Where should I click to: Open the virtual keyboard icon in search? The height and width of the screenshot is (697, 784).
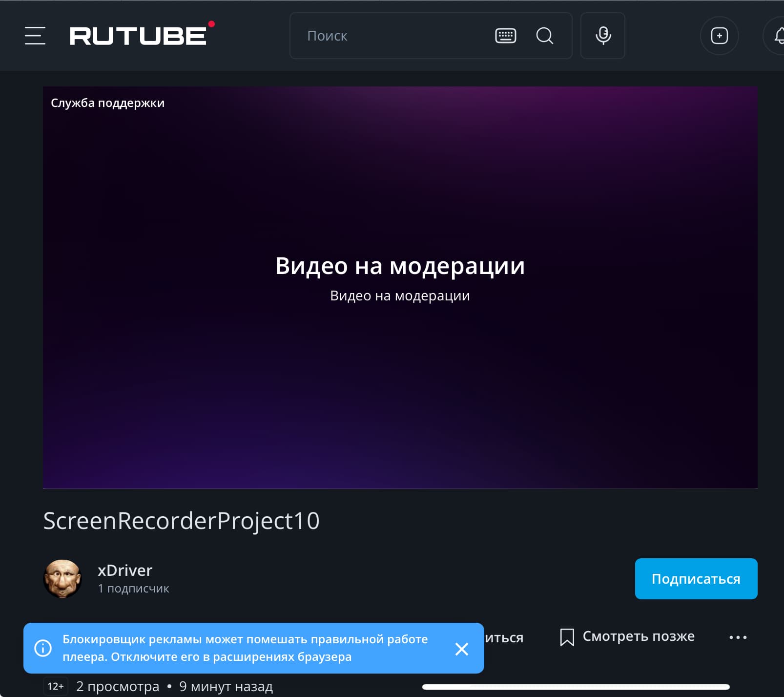(505, 36)
